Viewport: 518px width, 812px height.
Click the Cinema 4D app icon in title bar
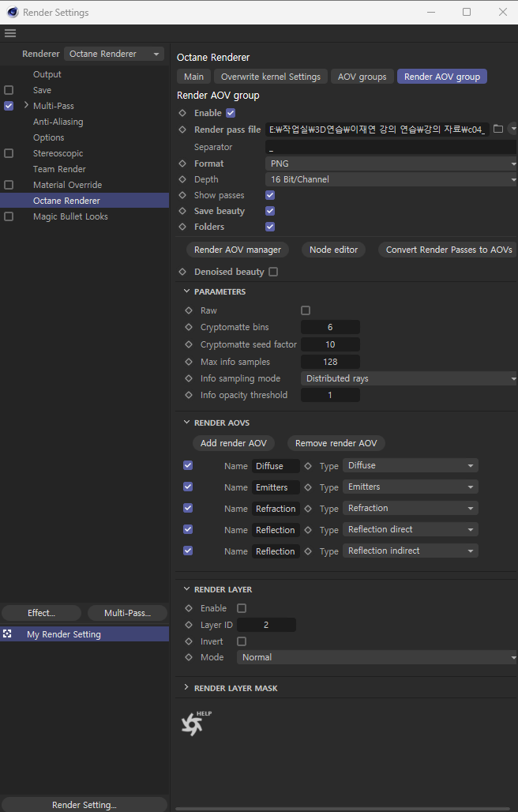[12, 12]
